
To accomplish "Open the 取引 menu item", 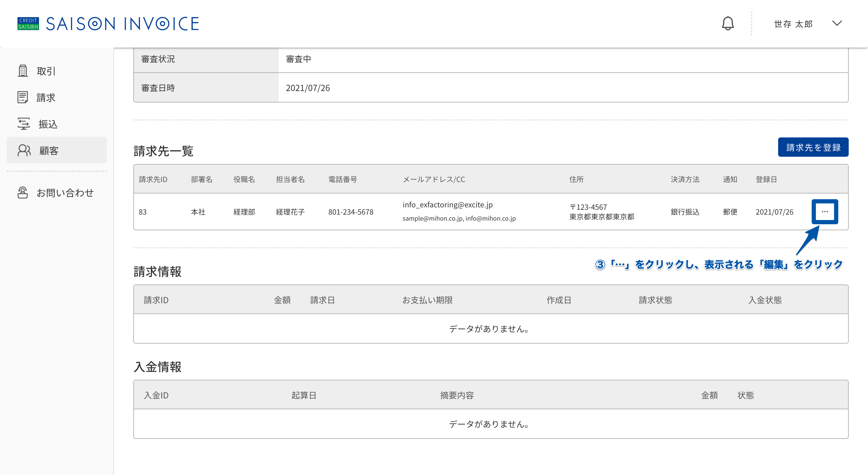I will [57, 71].
